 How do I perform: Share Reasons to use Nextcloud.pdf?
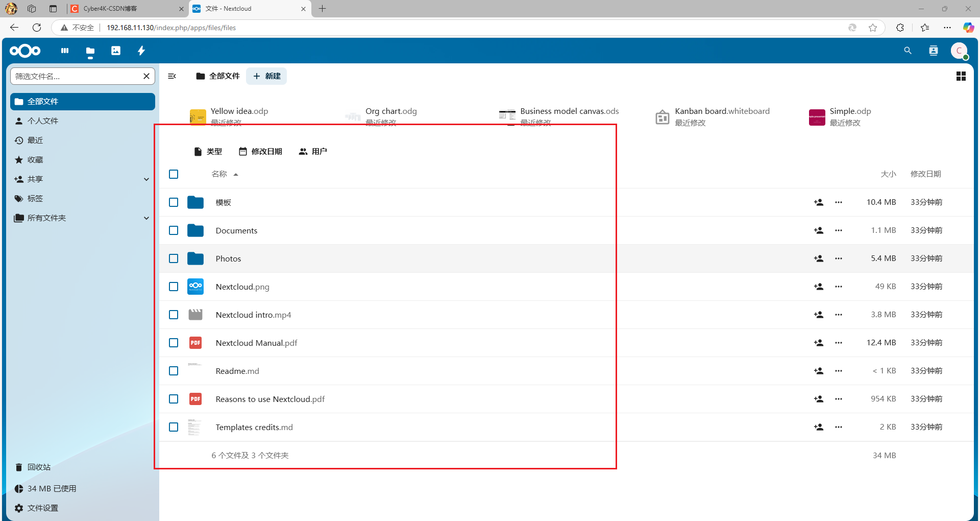[819, 399]
